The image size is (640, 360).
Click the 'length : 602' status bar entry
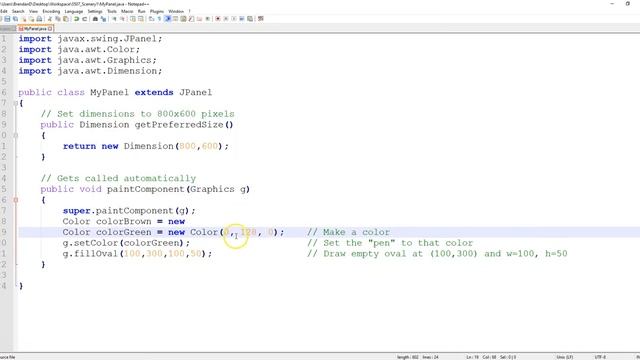click(x=407, y=357)
